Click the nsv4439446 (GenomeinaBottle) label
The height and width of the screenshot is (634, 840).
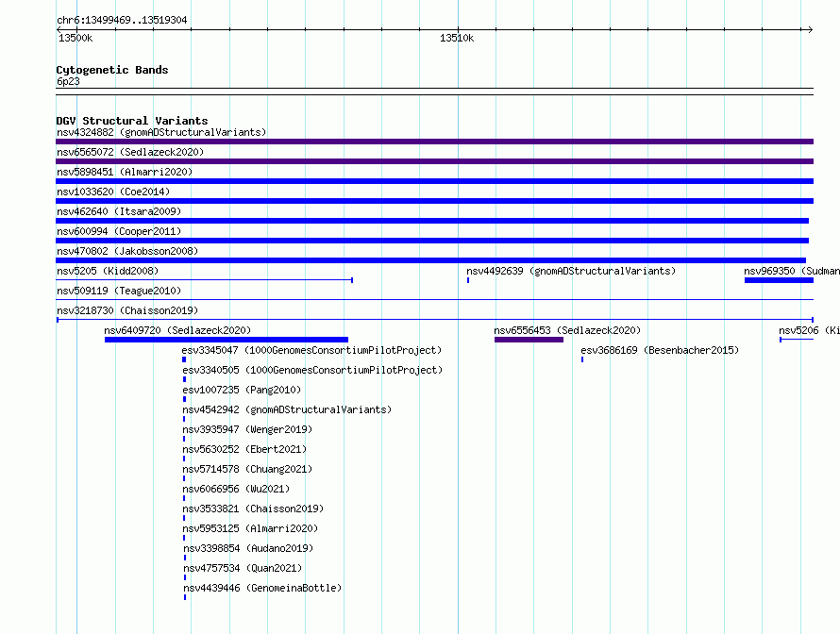pos(262,588)
